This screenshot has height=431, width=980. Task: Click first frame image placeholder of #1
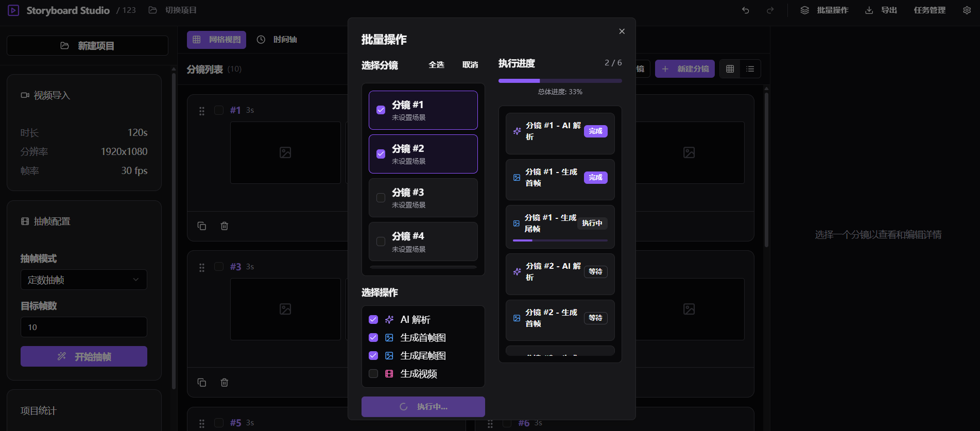(x=285, y=152)
